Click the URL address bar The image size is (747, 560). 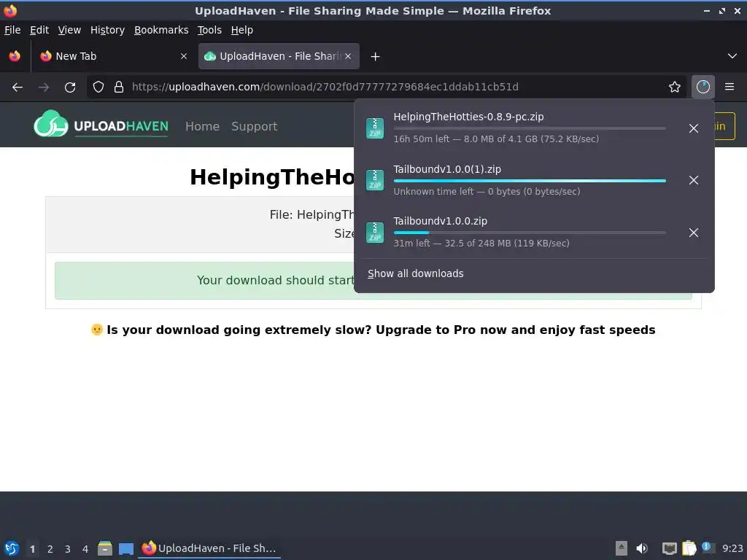387,87
